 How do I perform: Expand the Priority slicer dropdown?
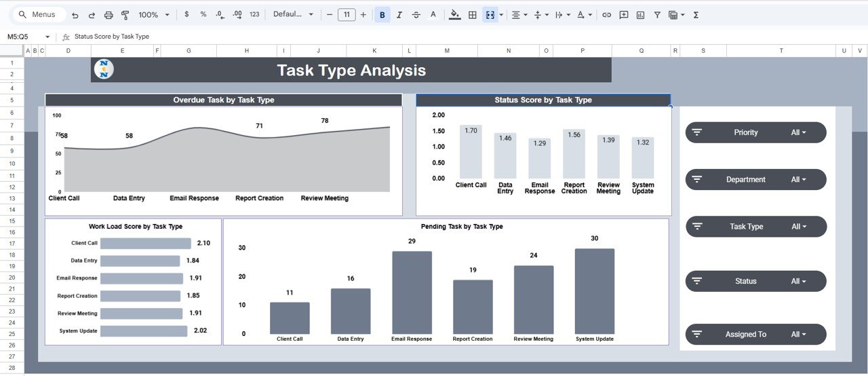[x=798, y=133]
